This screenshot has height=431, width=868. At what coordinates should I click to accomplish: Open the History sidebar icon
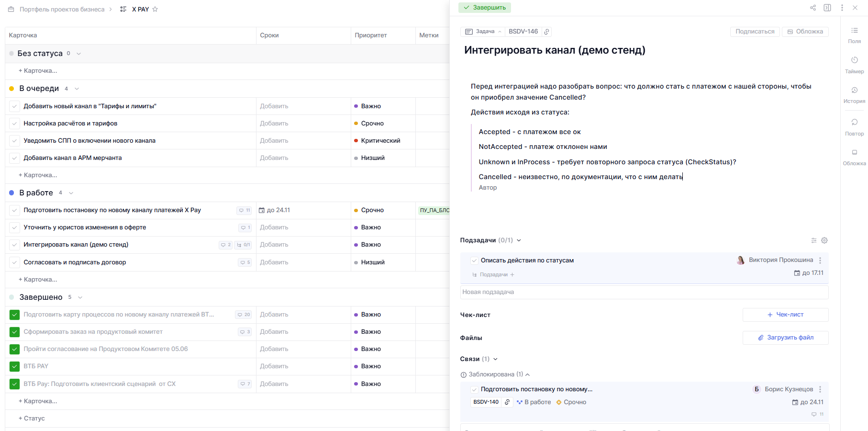pyautogui.click(x=854, y=91)
